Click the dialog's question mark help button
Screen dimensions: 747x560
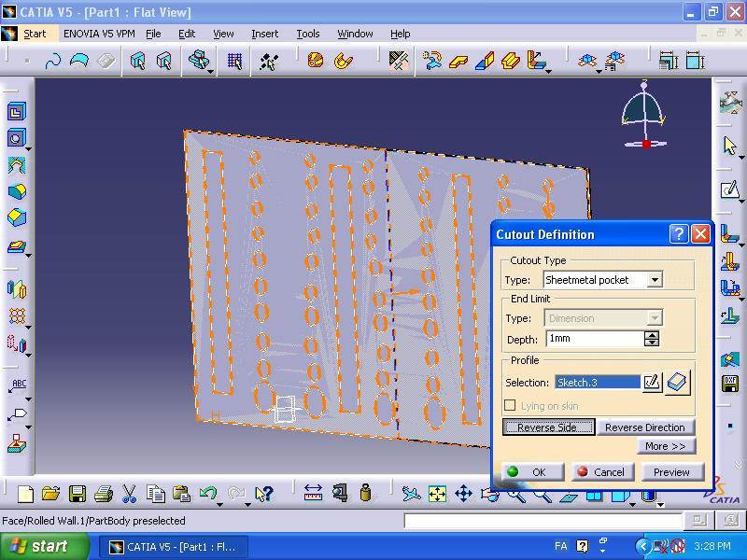[x=679, y=234]
